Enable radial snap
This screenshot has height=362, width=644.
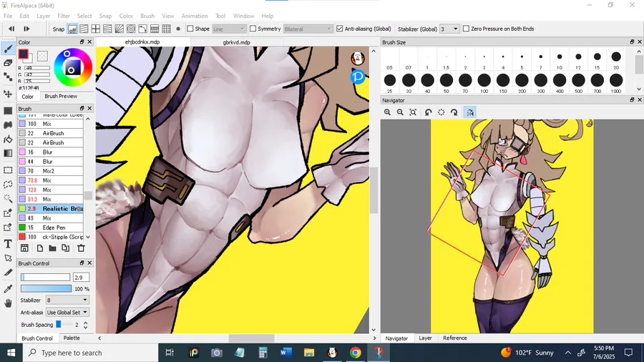[x=119, y=29]
